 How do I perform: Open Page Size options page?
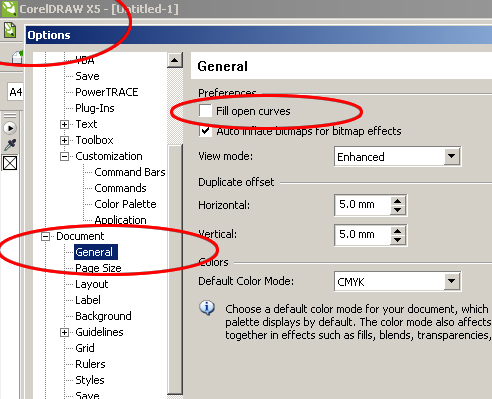98,268
